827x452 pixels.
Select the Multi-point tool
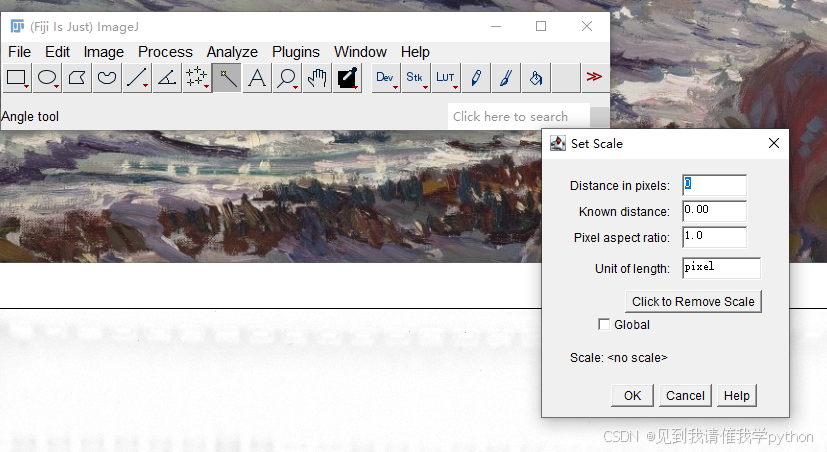click(x=197, y=78)
